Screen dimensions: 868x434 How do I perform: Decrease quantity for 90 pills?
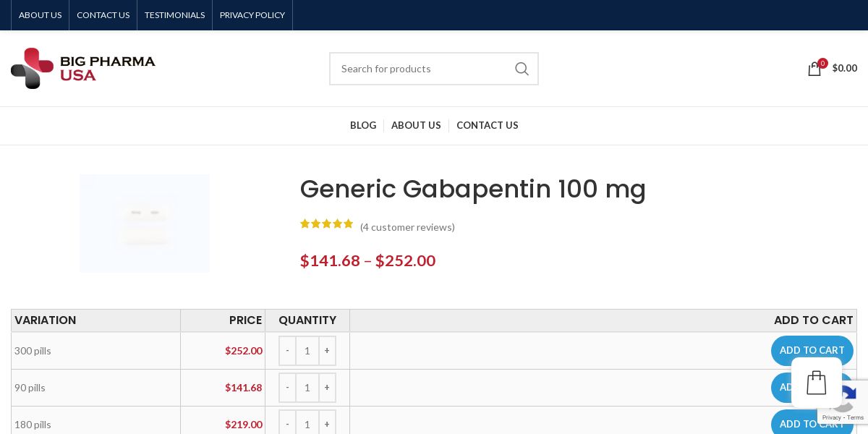287,388
